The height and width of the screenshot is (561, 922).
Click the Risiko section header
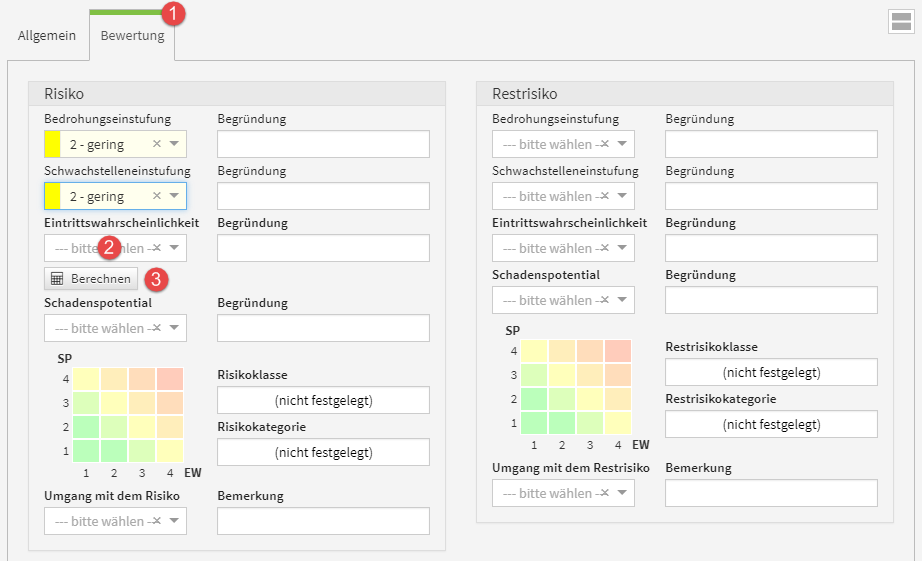click(x=237, y=94)
